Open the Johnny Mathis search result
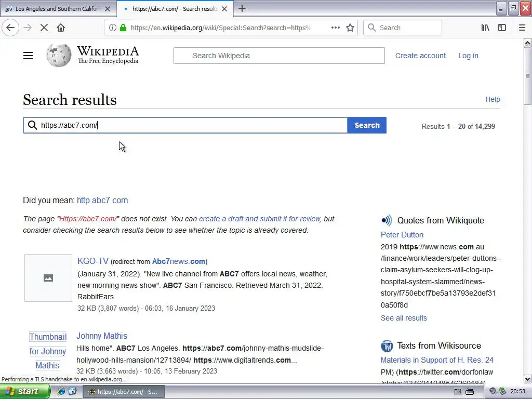532x399 pixels. [x=102, y=336]
